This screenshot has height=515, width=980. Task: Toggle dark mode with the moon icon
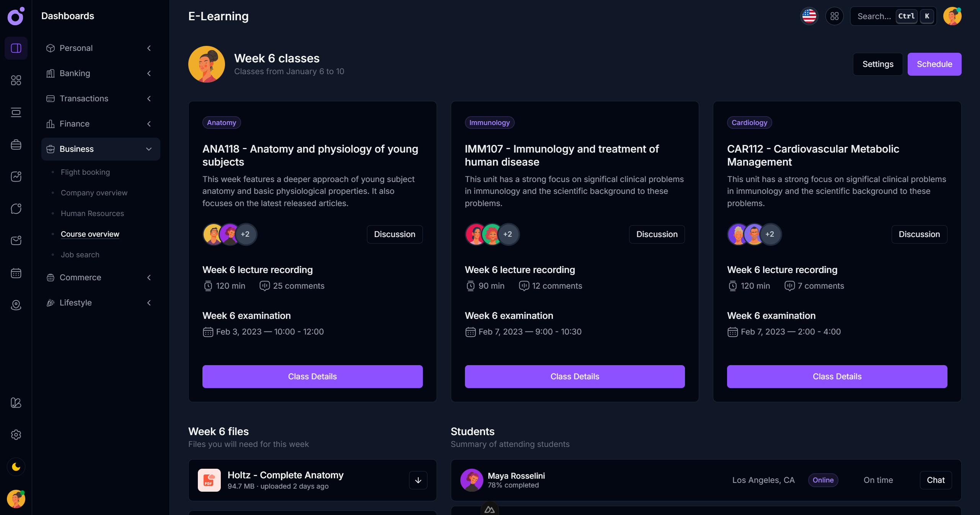tap(16, 467)
